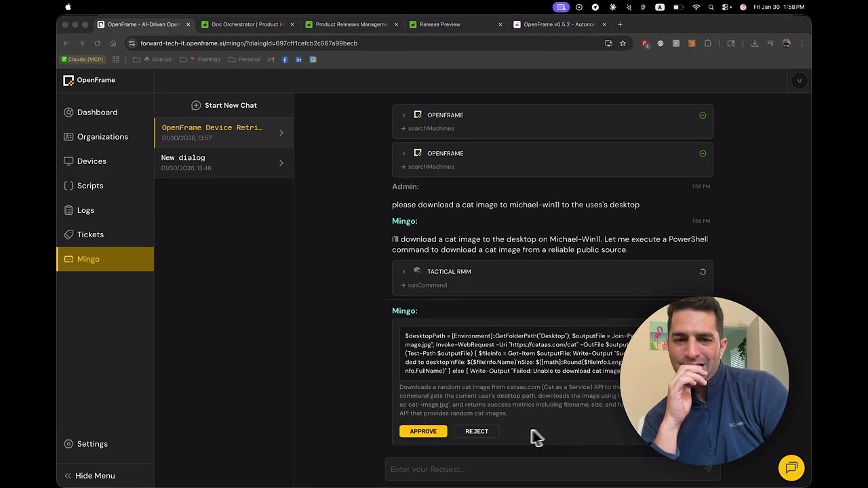Close the Release Preview tab
Image resolution: width=868 pixels, height=488 pixels.
(500, 24)
